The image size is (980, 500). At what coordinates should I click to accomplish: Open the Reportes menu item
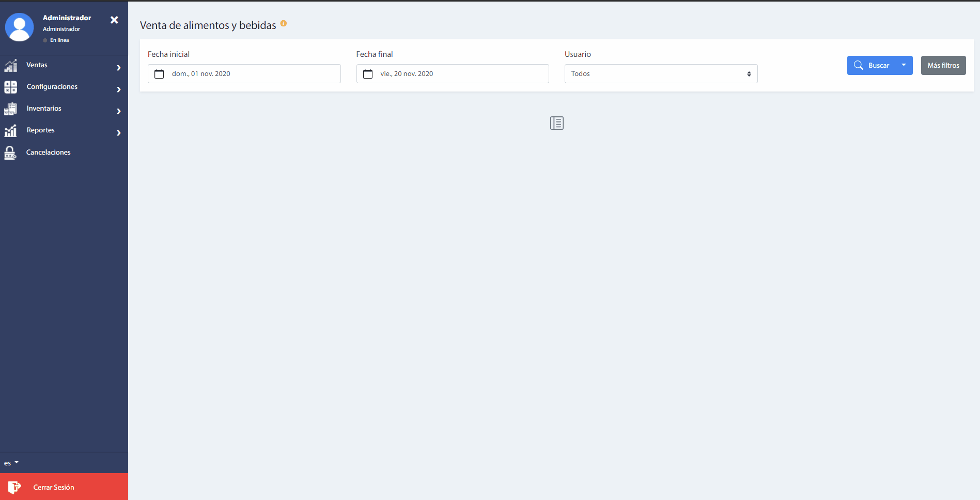click(x=41, y=130)
